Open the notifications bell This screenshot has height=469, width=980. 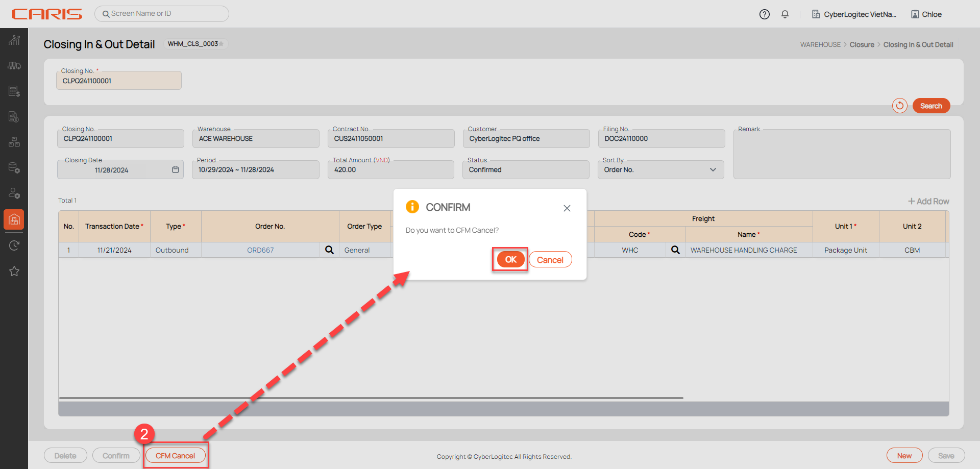[x=785, y=14]
